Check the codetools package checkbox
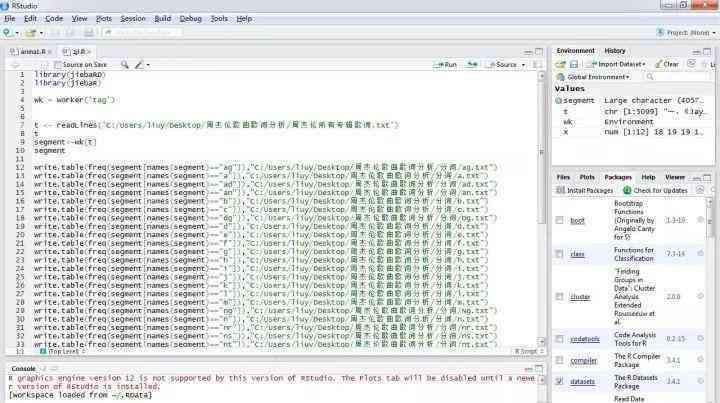Screen dimensions: 720x403 pos(559,339)
